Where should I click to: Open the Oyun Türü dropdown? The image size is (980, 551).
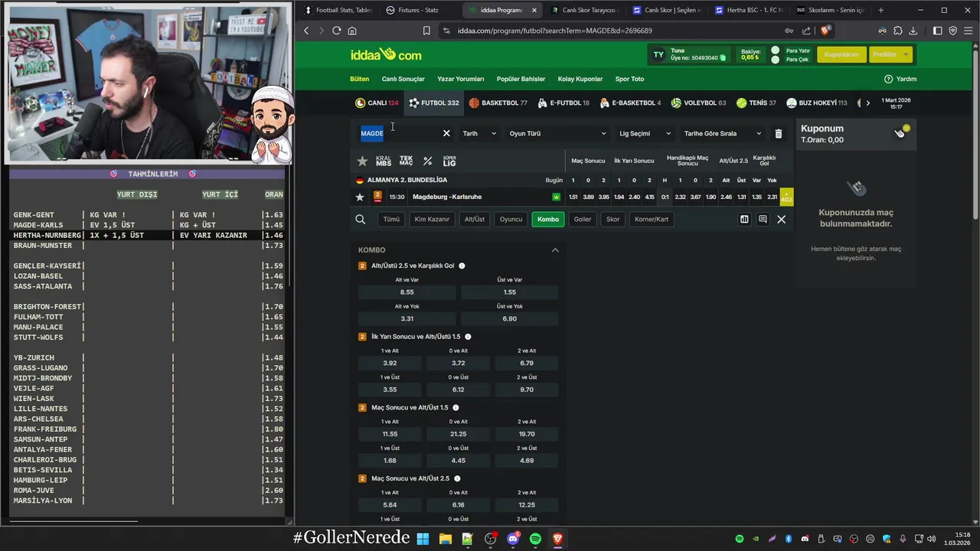point(558,133)
